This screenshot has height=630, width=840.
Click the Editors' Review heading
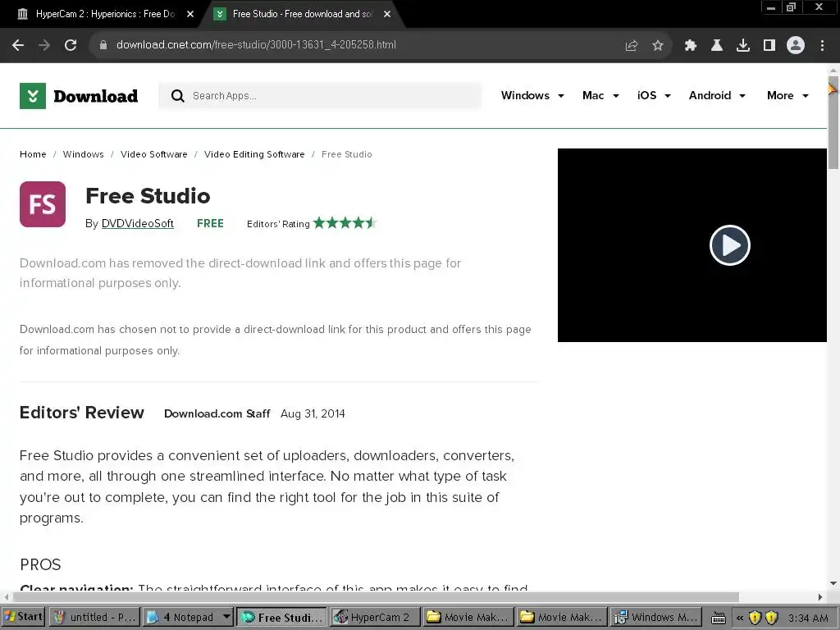coord(82,413)
